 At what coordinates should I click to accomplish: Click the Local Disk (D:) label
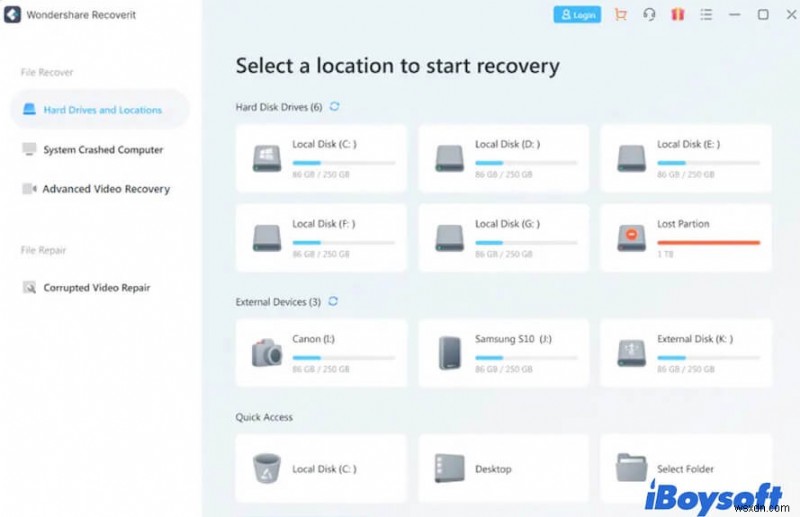pyautogui.click(x=507, y=144)
